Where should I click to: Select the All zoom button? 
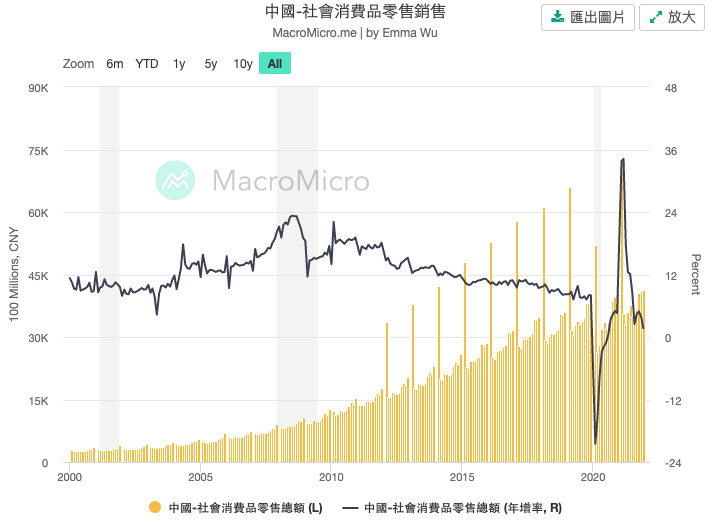[x=275, y=64]
